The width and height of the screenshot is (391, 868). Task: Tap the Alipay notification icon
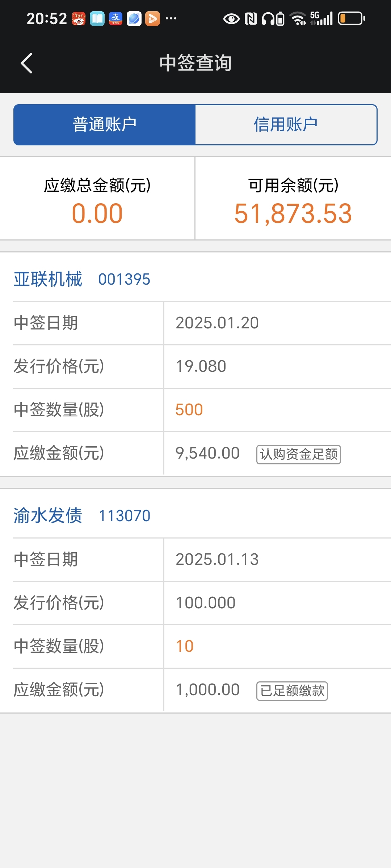pyautogui.click(x=115, y=19)
